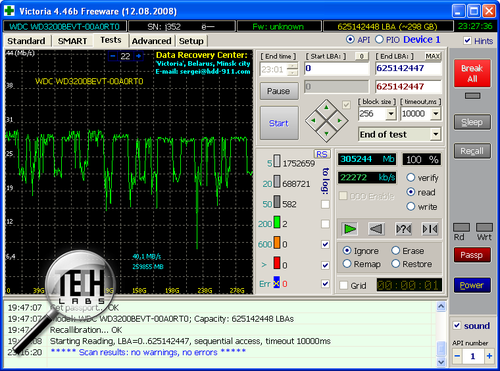Choose Ignore error action
Screen dimensions: 500x371
[x=347, y=250]
